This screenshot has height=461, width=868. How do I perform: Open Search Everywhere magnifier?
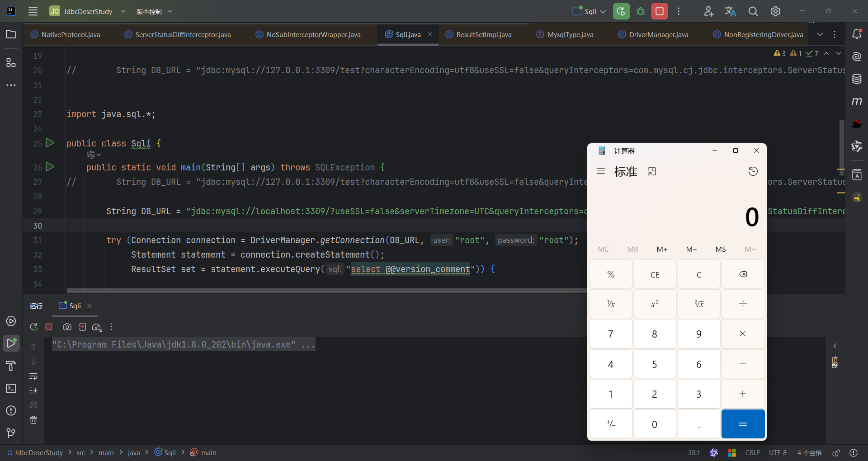click(753, 11)
